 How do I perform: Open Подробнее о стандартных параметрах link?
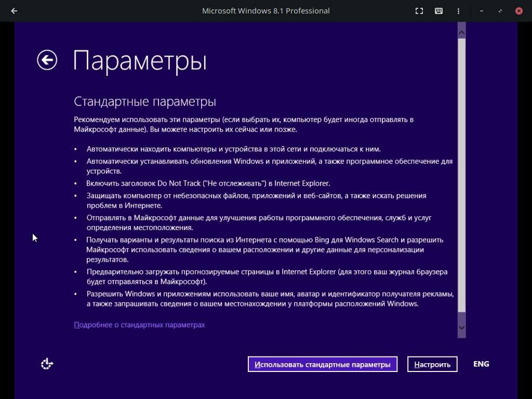coord(139,325)
